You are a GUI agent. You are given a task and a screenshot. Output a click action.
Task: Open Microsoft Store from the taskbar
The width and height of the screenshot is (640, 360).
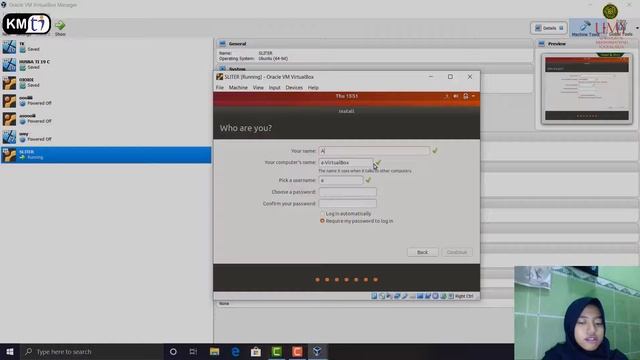tap(256, 351)
